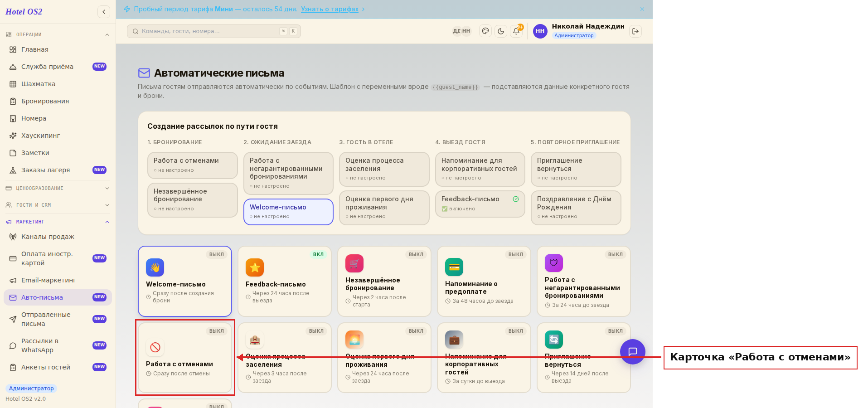Click the green refresh icon of Приглашение вернуться
This screenshot has height=408, width=868.
click(554, 340)
